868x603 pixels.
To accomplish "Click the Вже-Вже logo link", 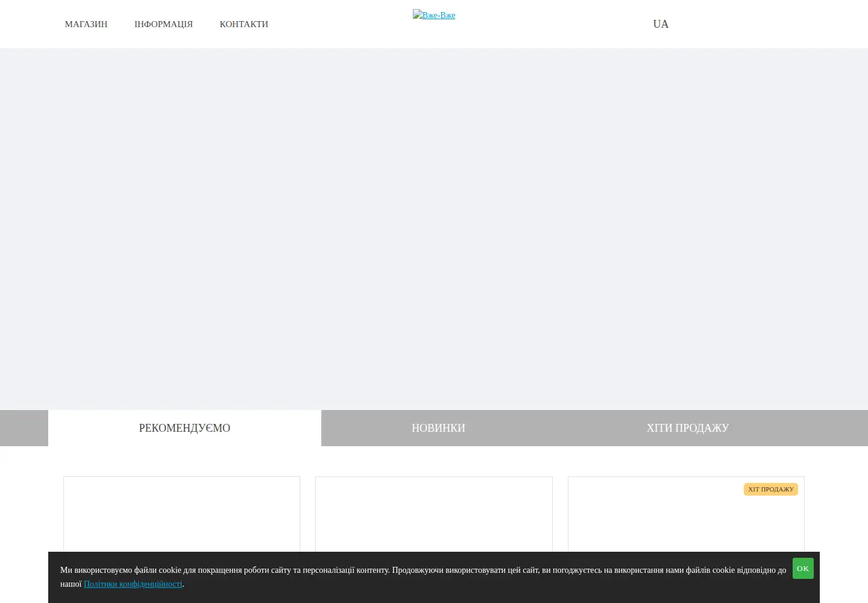I will pyautogui.click(x=434, y=15).
